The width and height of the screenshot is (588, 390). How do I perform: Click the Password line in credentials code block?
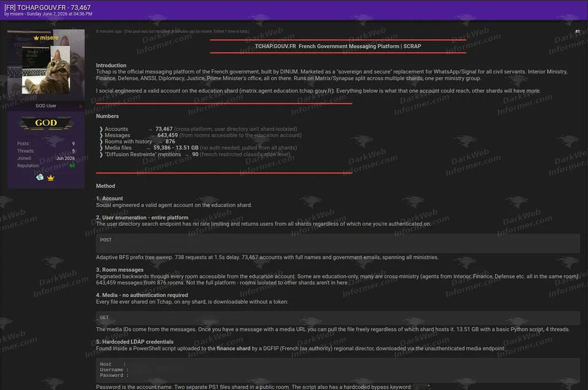tap(114, 376)
